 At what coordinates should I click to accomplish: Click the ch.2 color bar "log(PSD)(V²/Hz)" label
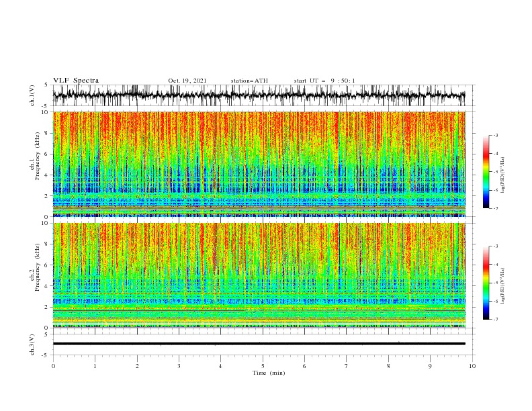[503, 286]
